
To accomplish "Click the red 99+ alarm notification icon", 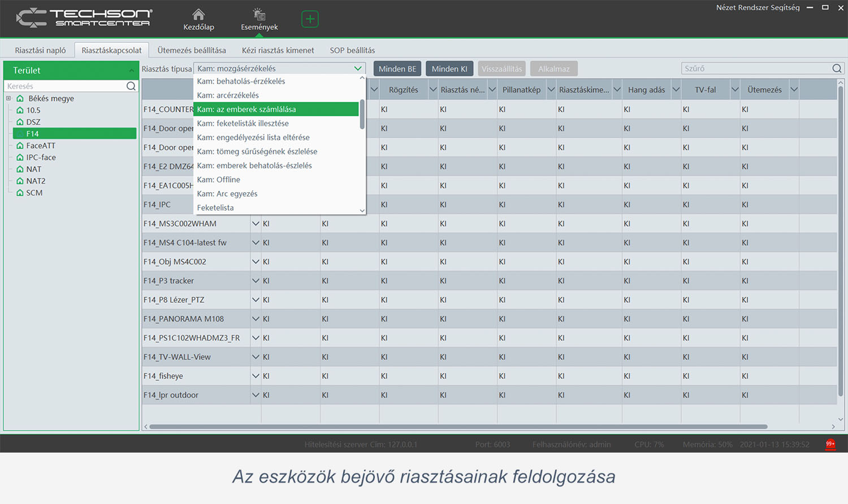I will point(830,444).
